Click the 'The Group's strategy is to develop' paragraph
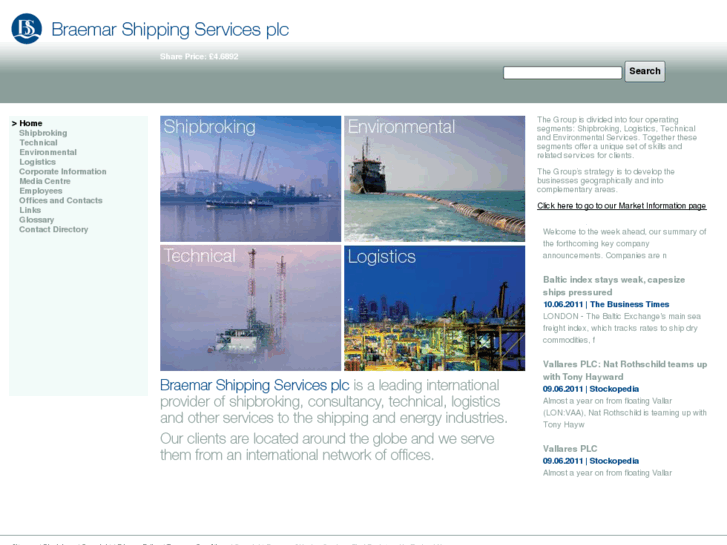The height and width of the screenshot is (545, 727). (606, 180)
